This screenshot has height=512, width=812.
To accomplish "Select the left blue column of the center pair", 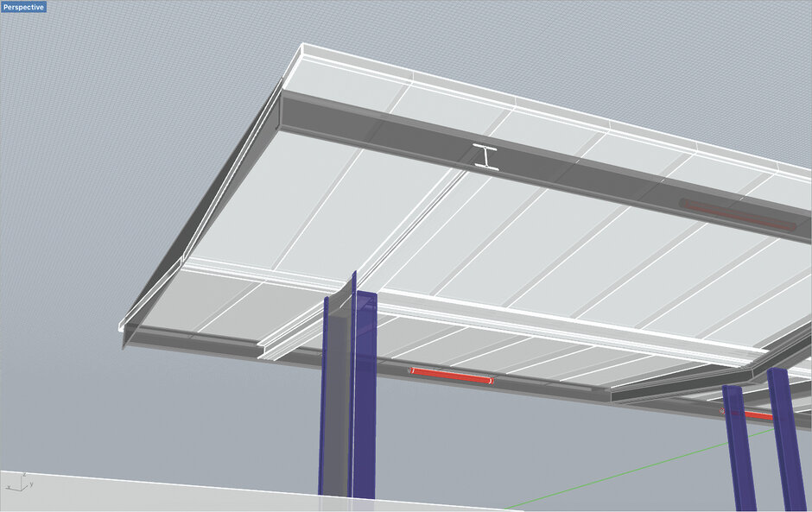I will [333, 397].
